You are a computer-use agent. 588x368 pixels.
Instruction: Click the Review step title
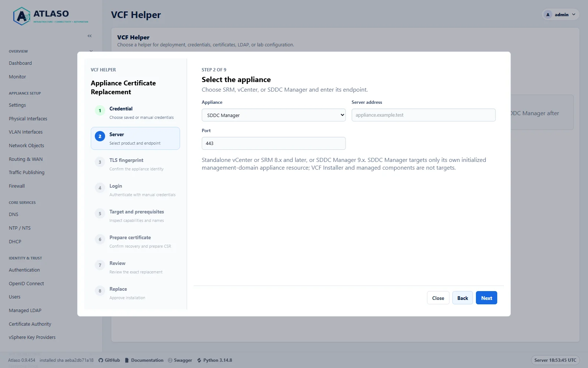[118, 263]
